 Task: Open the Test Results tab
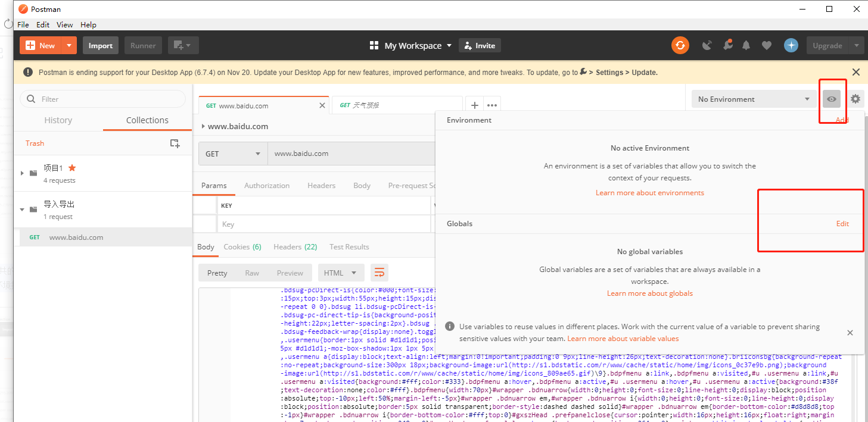(x=349, y=247)
